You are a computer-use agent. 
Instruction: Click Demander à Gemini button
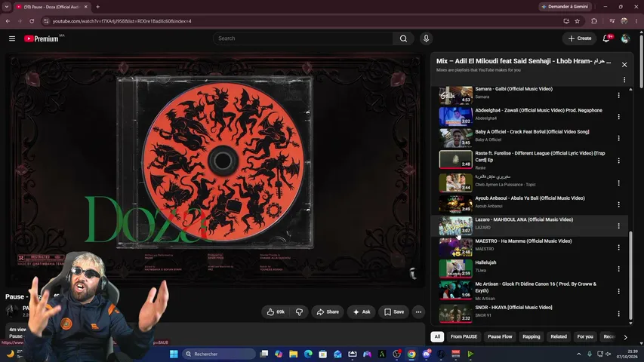(x=565, y=7)
